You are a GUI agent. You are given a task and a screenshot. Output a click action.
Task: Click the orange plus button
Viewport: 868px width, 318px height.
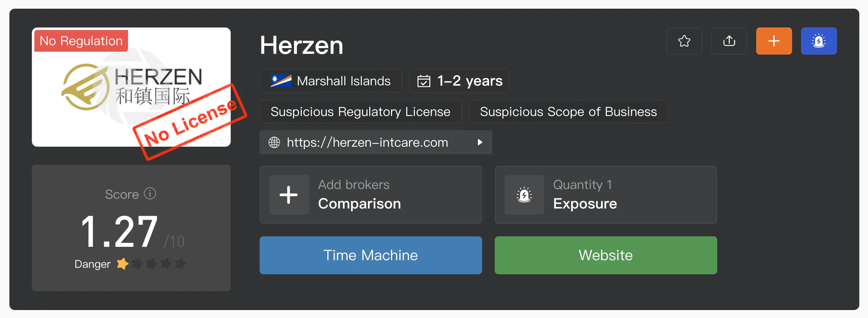[774, 41]
